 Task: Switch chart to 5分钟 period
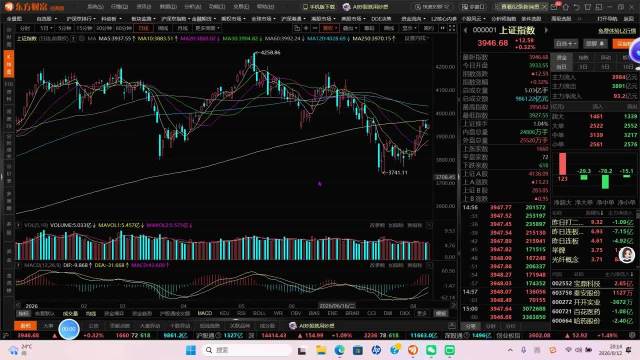point(64,28)
